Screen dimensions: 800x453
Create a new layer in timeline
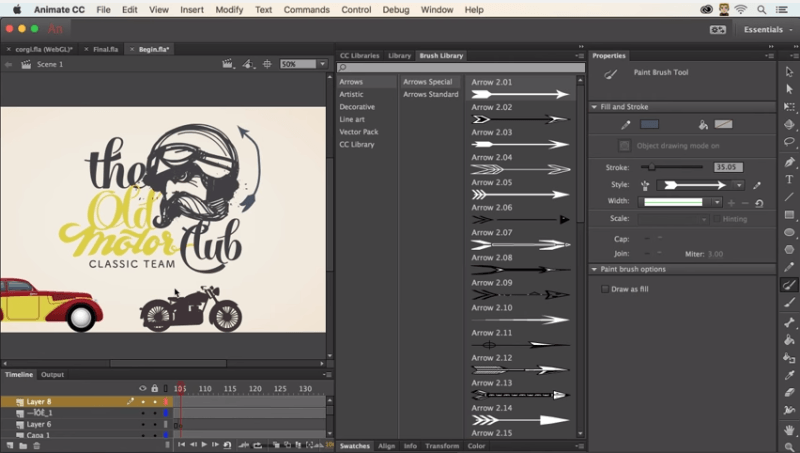tap(9, 445)
